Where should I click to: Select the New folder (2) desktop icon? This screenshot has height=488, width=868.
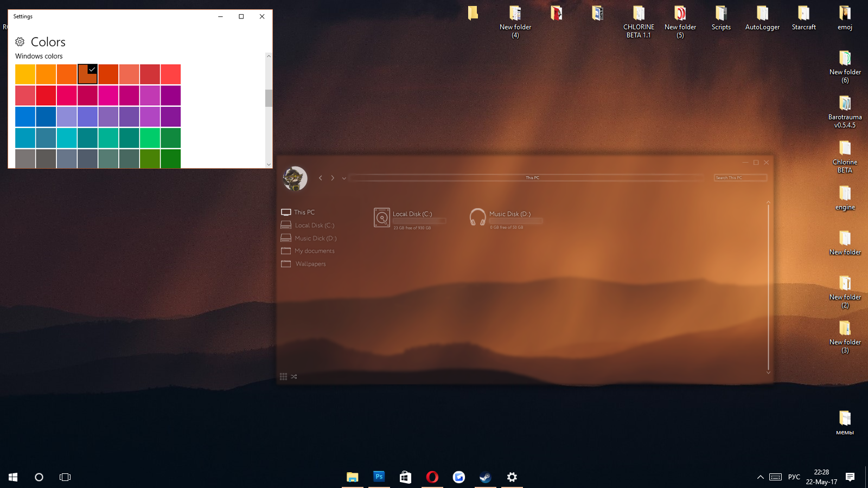point(845,292)
